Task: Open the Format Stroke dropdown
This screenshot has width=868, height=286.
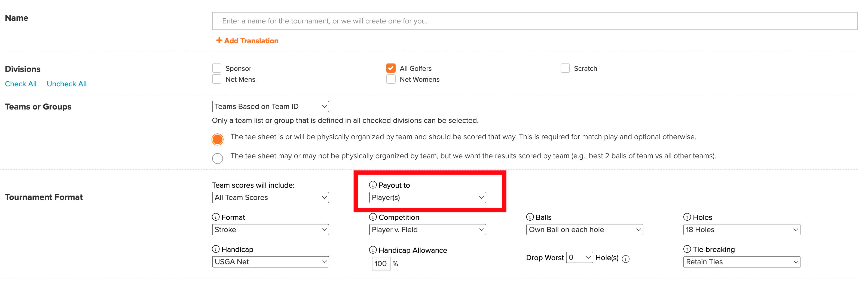Action: pyautogui.click(x=271, y=230)
